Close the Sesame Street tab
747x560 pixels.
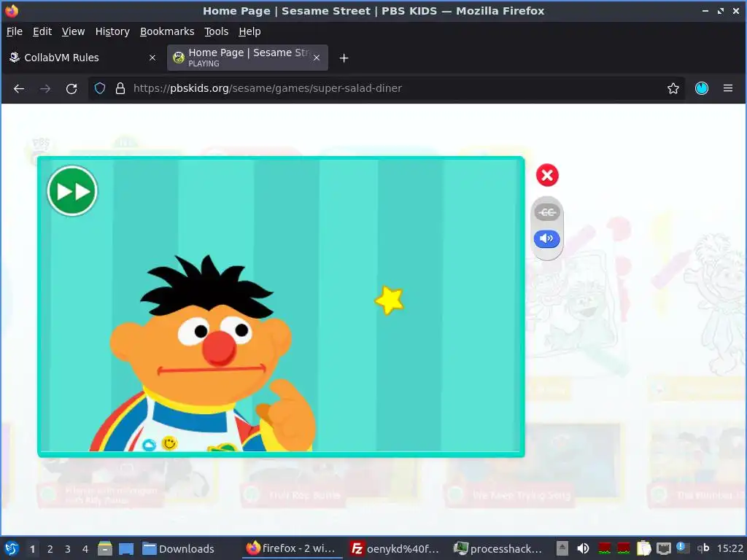pos(317,58)
